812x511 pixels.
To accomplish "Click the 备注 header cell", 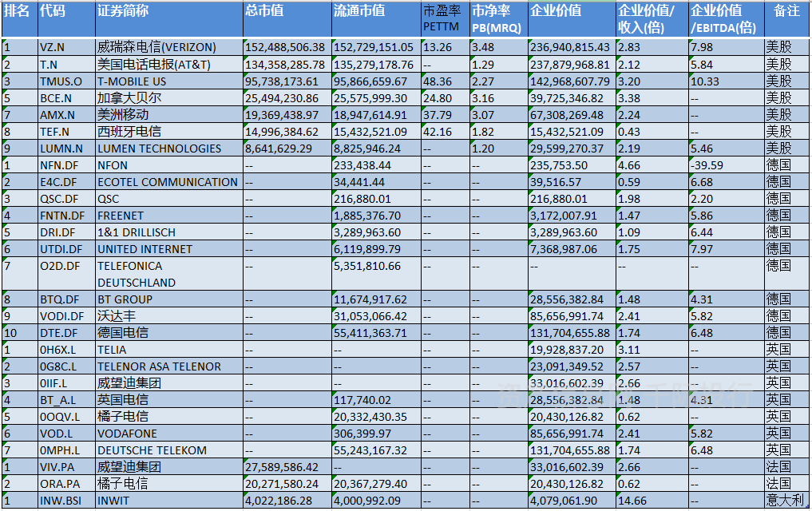I will click(x=788, y=19).
